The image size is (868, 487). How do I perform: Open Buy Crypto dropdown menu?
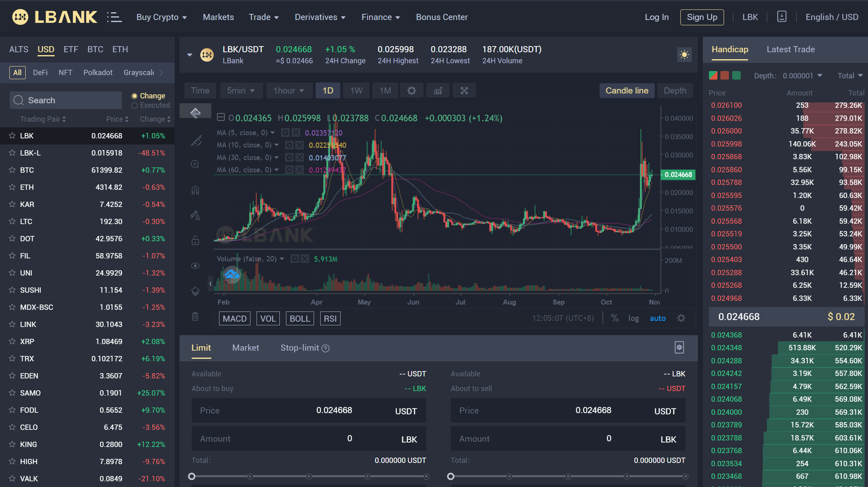pos(162,17)
